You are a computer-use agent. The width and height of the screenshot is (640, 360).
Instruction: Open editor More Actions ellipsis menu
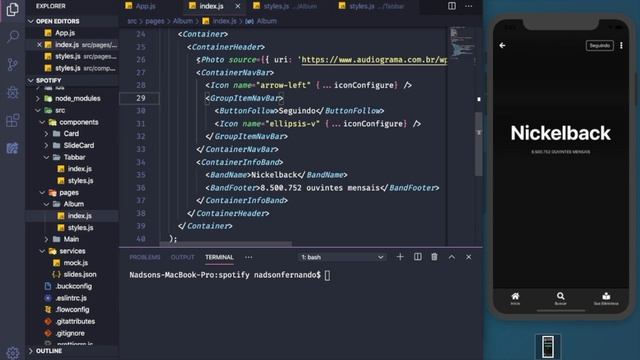469,6
